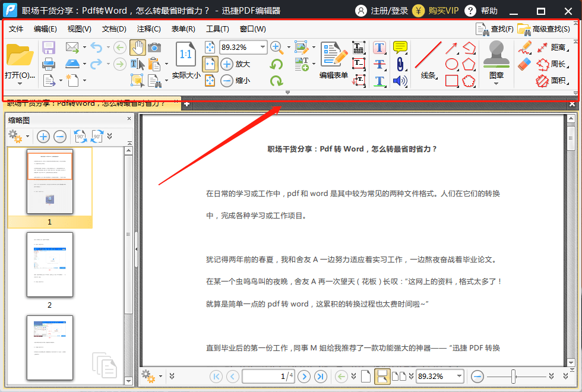Click the paperclip file attachment tool

(400, 64)
